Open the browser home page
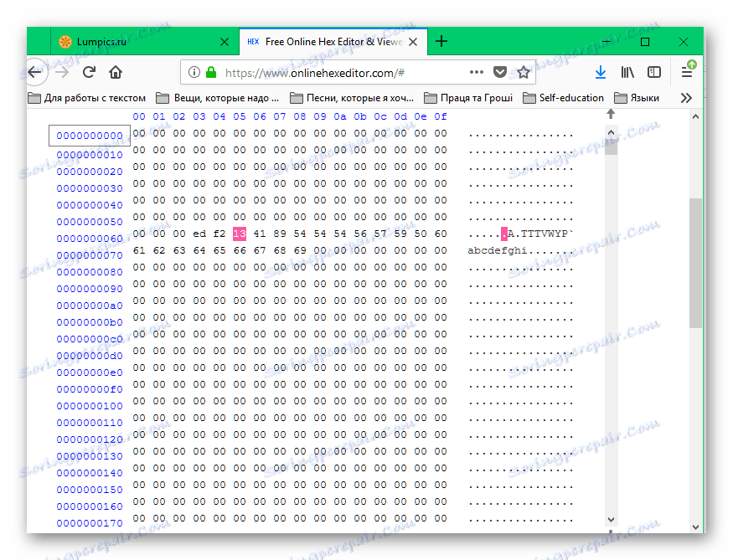The height and width of the screenshot is (560, 733). pyautogui.click(x=116, y=72)
